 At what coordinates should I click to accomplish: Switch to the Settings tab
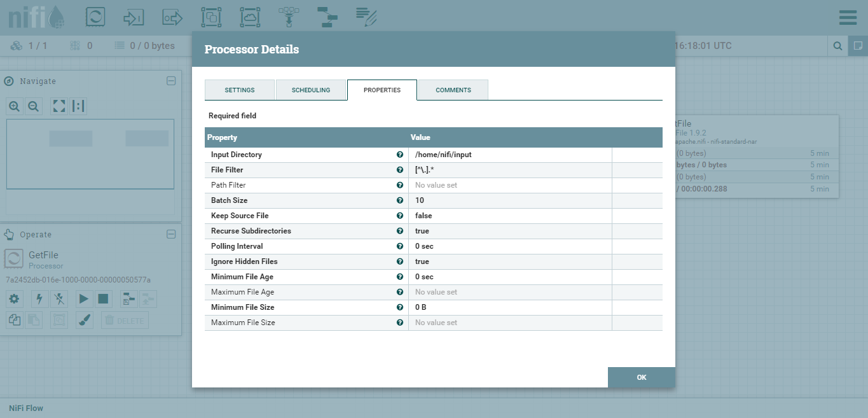[240, 90]
